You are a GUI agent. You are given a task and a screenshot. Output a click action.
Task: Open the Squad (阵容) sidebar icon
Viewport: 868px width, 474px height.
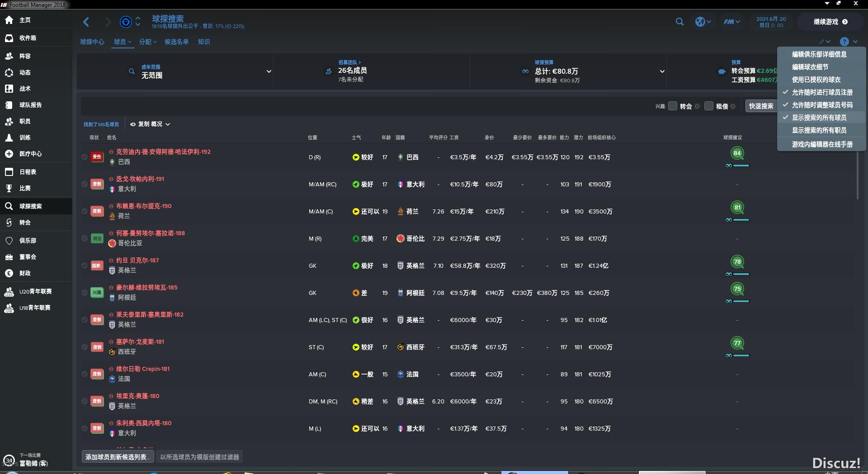click(x=9, y=56)
